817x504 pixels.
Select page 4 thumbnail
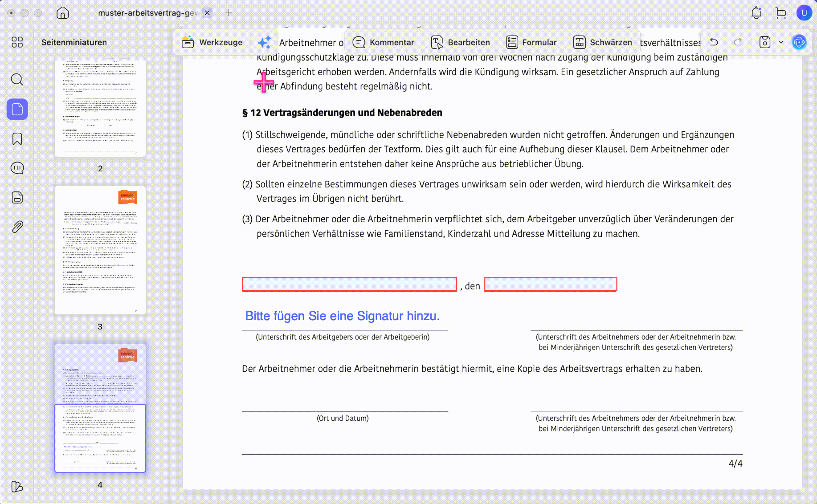[100, 408]
